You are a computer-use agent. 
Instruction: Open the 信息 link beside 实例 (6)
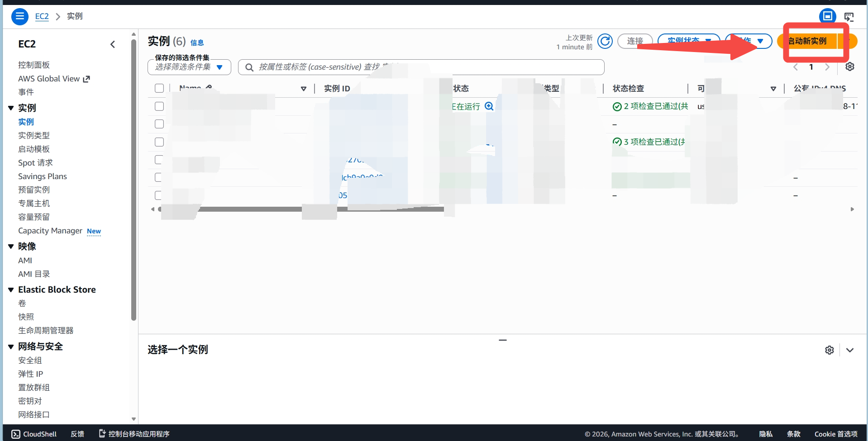[x=197, y=43]
